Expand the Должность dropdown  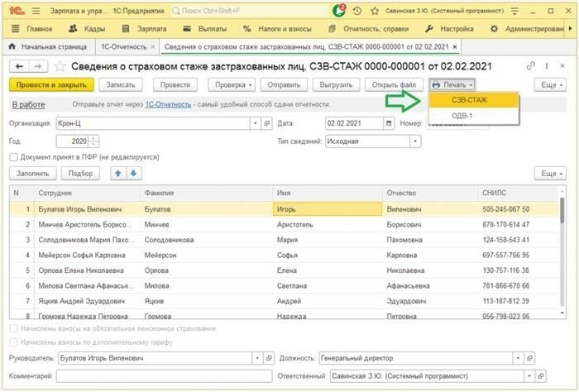click(x=518, y=358)
